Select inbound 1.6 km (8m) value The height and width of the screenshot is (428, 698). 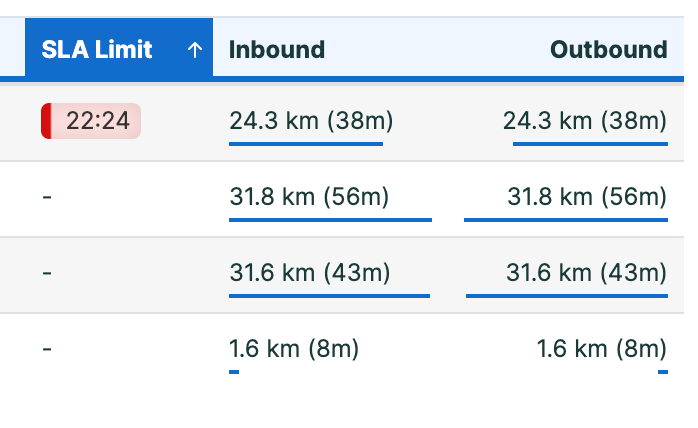point(294,348)
